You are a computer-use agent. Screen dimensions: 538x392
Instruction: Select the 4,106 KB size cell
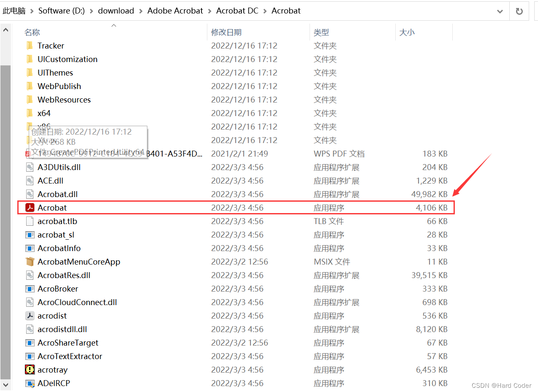point(432,208)
